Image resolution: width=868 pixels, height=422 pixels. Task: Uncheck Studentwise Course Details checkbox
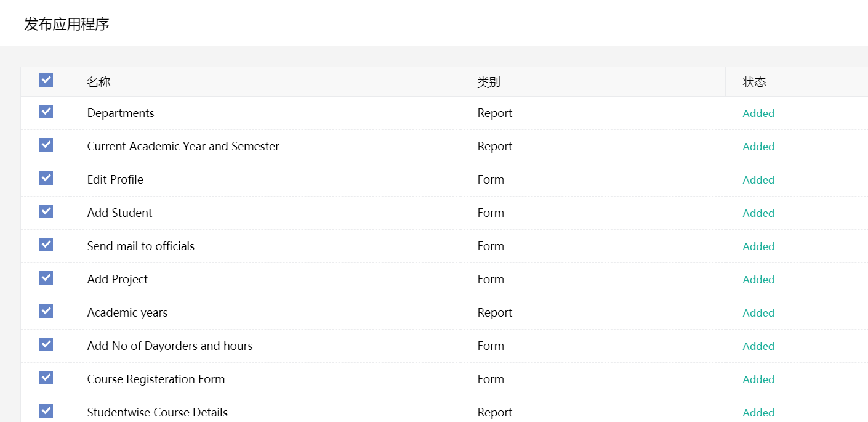(46, 411)
